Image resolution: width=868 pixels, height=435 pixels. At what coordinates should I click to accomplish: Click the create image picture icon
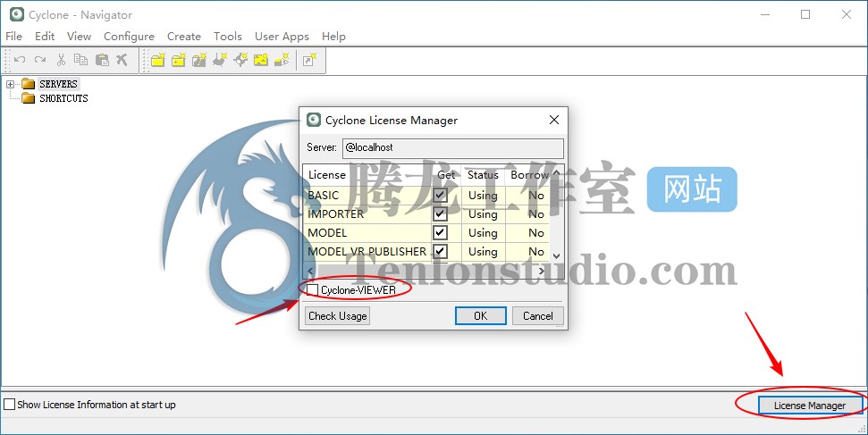[261, 60]
